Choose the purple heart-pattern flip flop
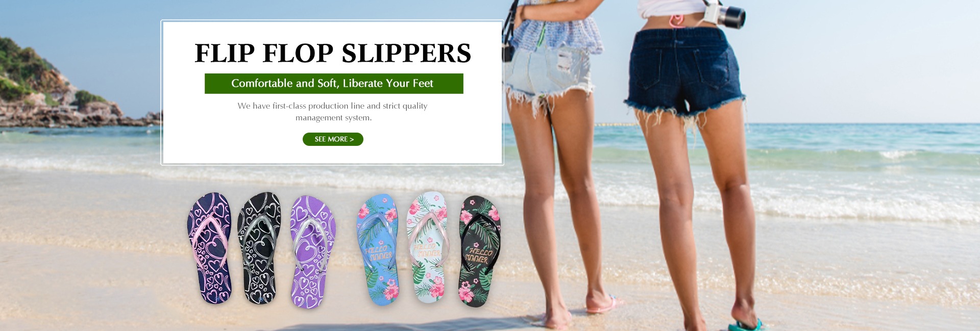This screenshot has height=331, width=980. [312, 252]
